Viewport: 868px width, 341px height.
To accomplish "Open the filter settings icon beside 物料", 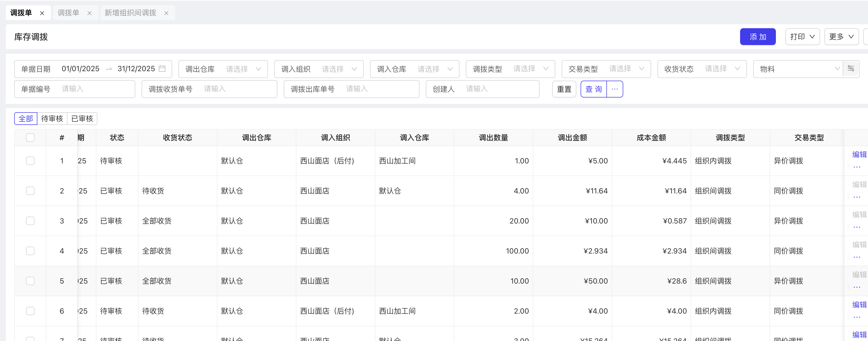I will (x=850, y=69).
